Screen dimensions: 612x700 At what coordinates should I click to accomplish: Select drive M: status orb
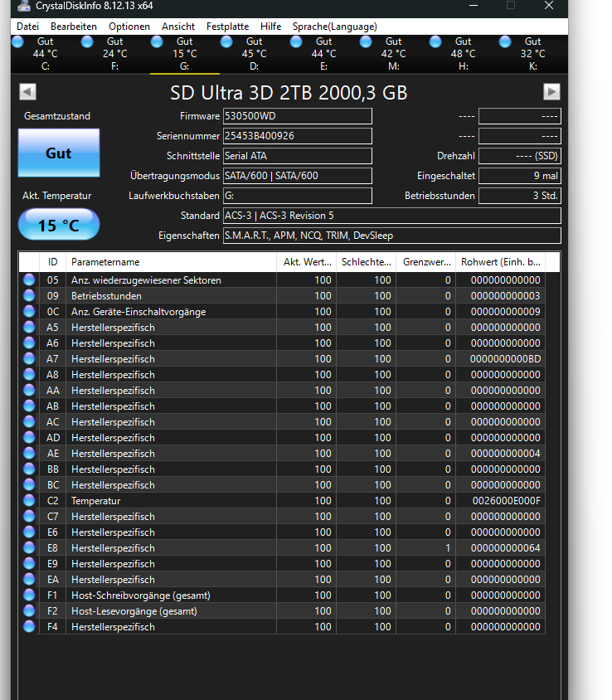tap(366, 41)
